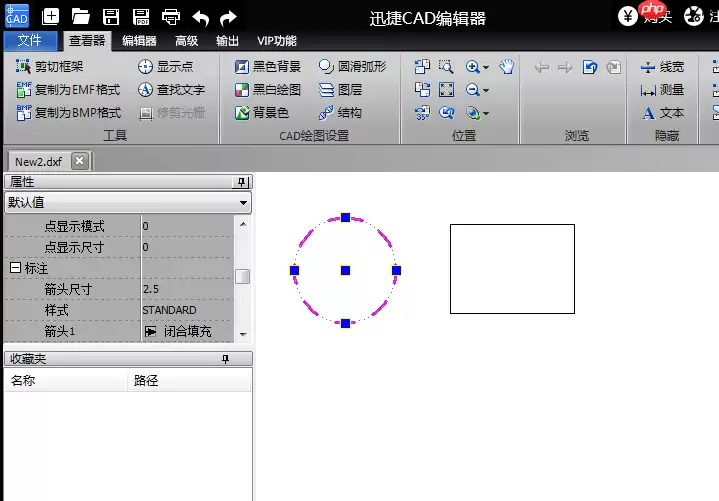The image size is (719, 501).
Task: Close the New2.dxf document tab
Action: pos(80,161)
